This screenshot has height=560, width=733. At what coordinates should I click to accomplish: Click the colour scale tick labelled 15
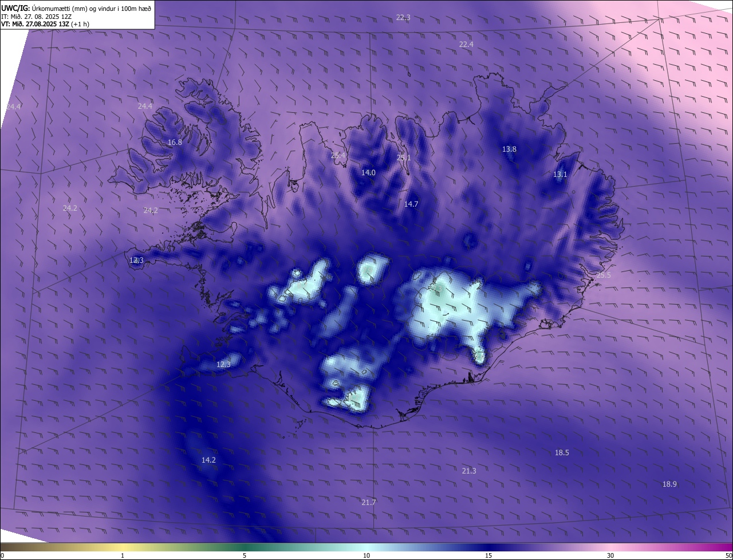[488, 556]
